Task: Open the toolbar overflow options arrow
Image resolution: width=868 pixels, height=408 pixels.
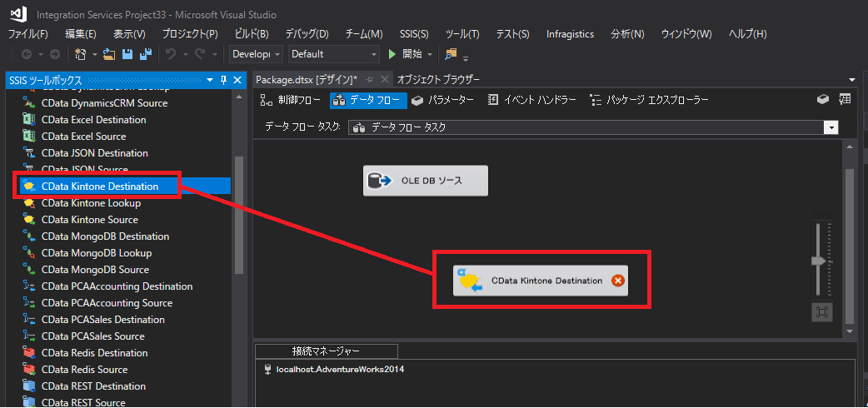Action: [466, 57]
